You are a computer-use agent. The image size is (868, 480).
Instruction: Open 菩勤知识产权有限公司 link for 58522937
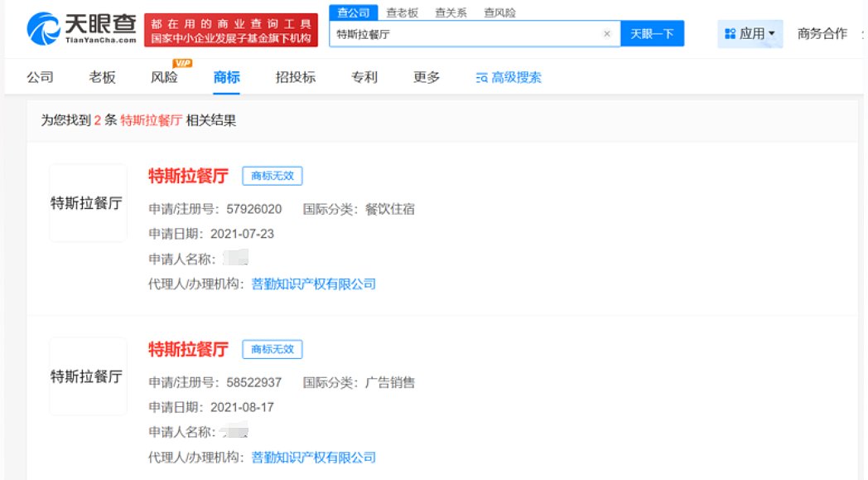pos(313,458)
